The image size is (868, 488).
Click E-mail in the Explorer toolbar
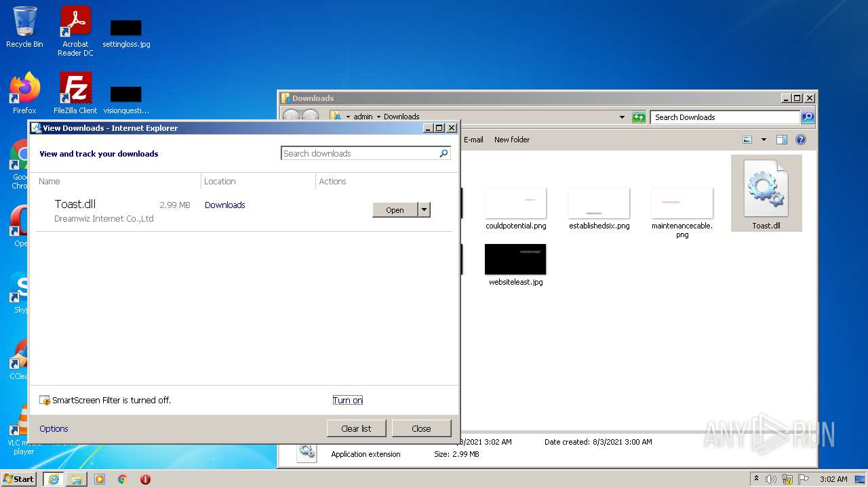pyautogui.click(x=473, y=140)
